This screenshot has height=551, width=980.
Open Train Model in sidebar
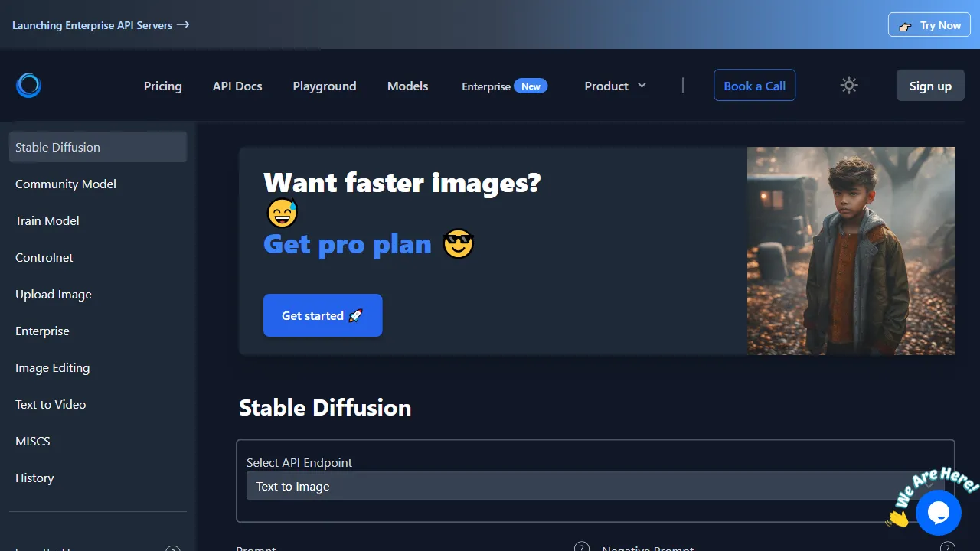[98, 220]
